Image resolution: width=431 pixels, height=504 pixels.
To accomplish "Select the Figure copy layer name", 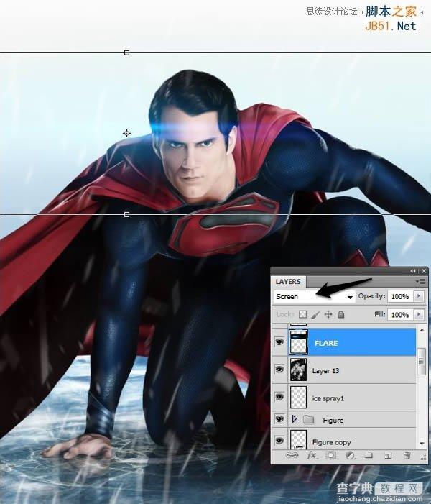I will tap(331, 442).
